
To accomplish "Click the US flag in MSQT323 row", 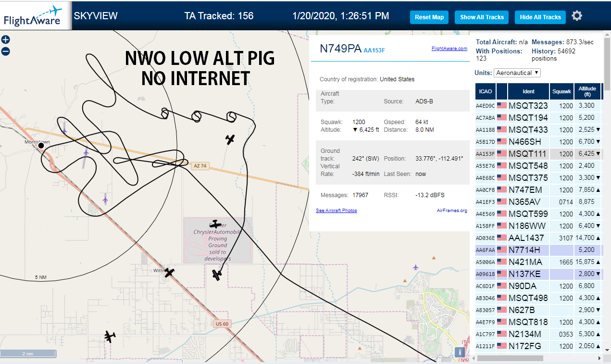I will [502, 105].
